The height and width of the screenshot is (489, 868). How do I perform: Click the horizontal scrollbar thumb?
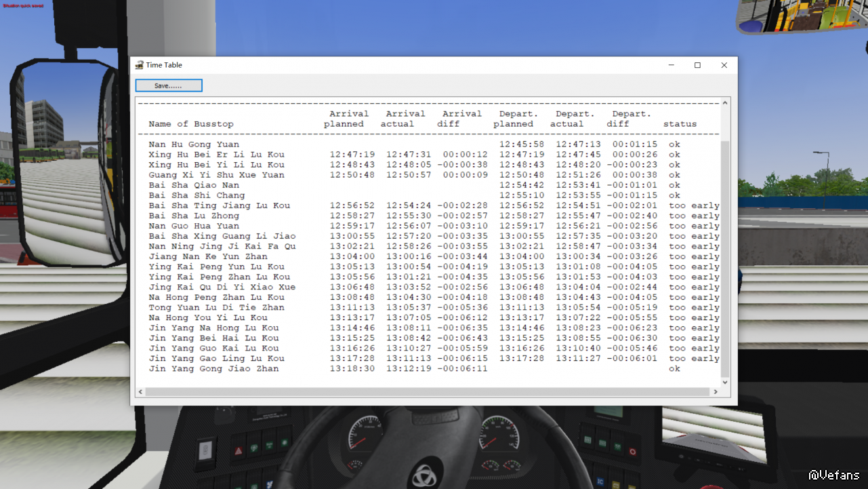point(427,392)
